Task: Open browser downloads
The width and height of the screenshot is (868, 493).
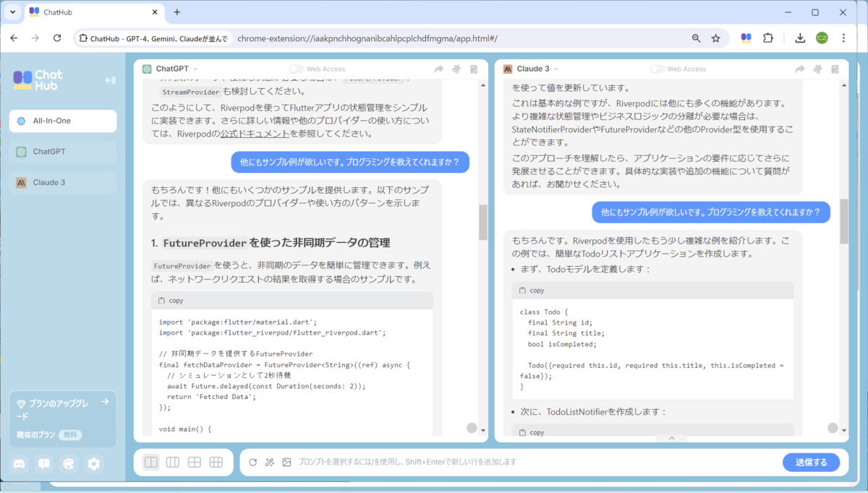Action: 800,38
